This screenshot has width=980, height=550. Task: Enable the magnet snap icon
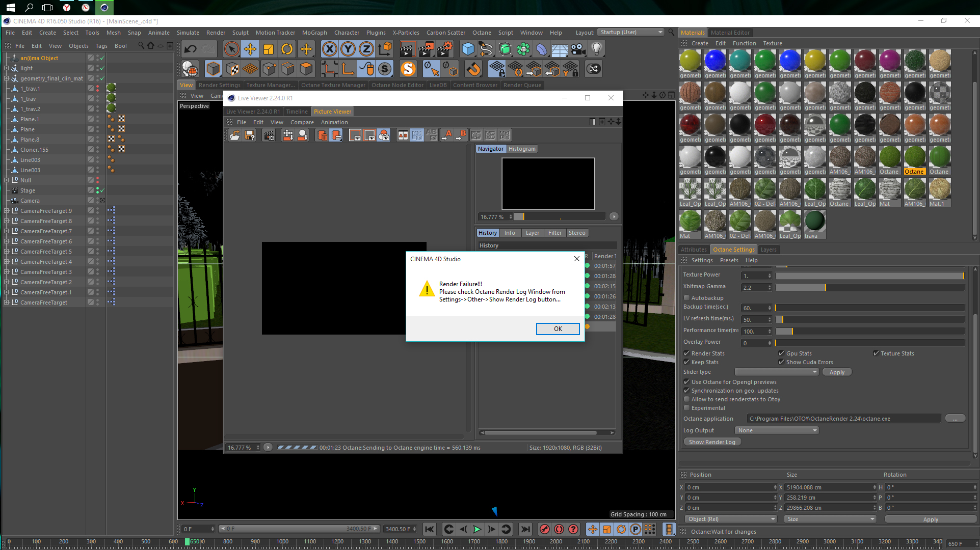pyautogui.click(x=474, y=69)
